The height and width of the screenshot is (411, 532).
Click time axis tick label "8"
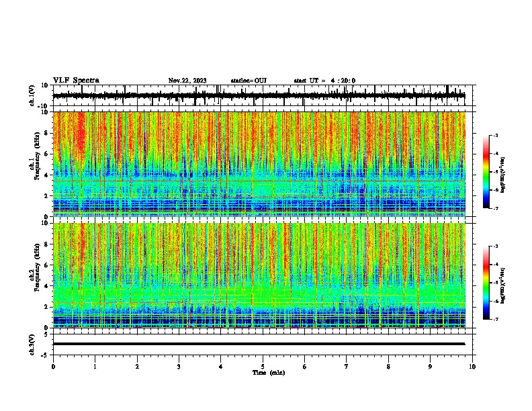point(388,367)
